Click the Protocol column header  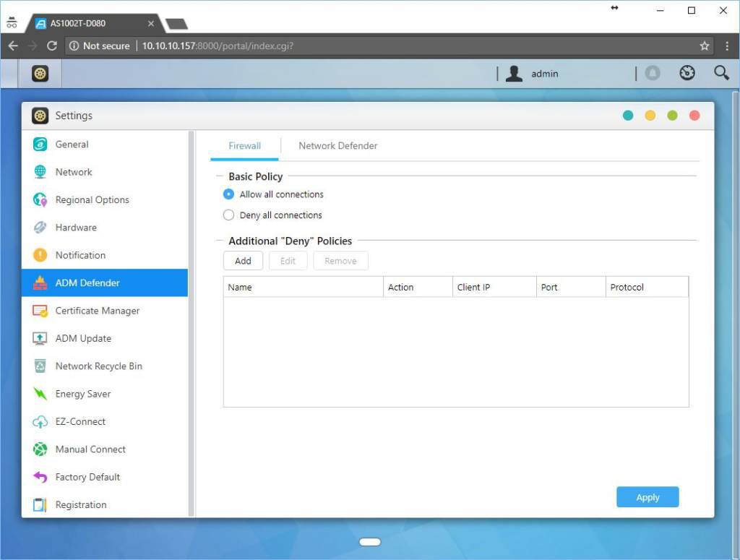point(647,288)
